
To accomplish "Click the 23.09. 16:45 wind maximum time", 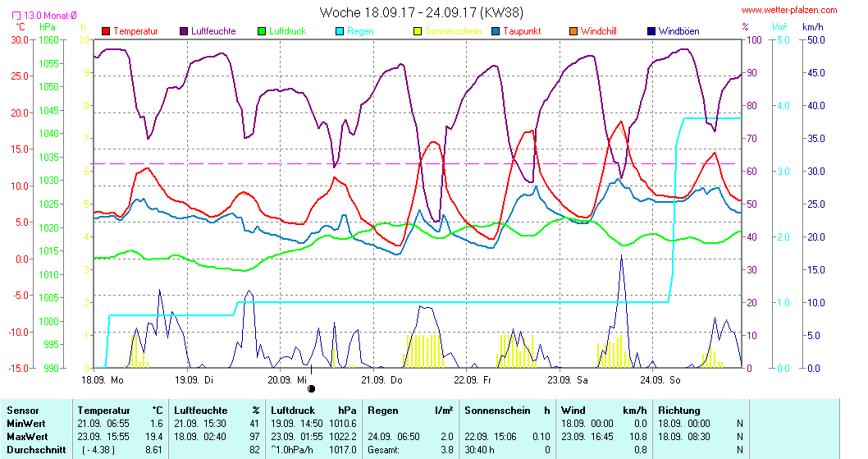I will [587, 437].
